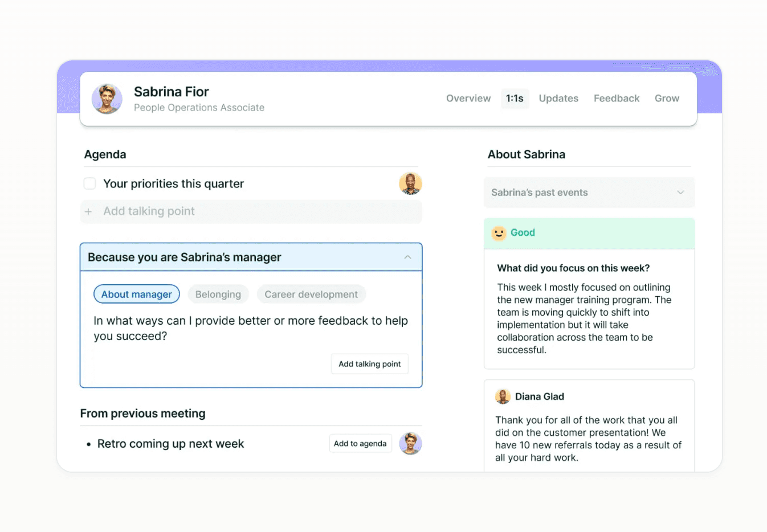This screenshot has width=767, height=532.
Task: Click the 'People Operations Associate' subtitle
Action: (x=199, y=108)
